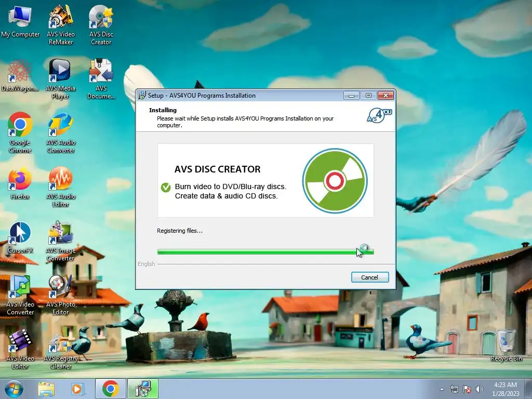The image size is (532, 399).
Task: Open the My Computer desktop icon
Action: tap(20, 21)
